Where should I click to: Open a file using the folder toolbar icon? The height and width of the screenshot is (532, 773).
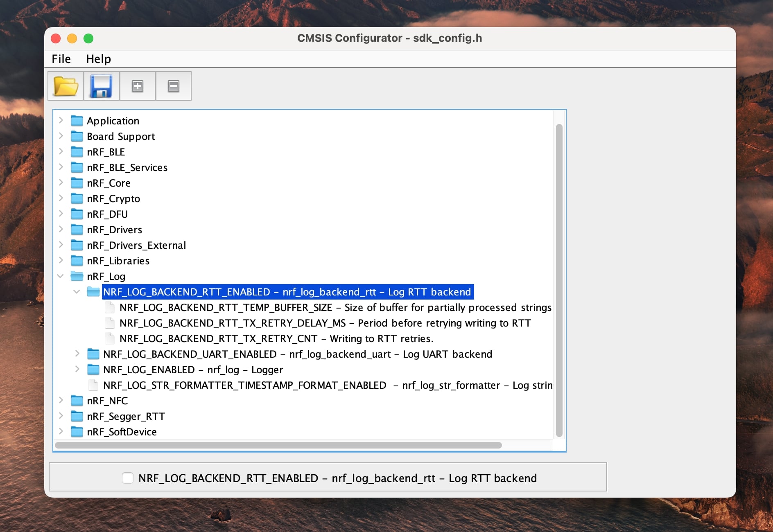click(x=66, y=86)
